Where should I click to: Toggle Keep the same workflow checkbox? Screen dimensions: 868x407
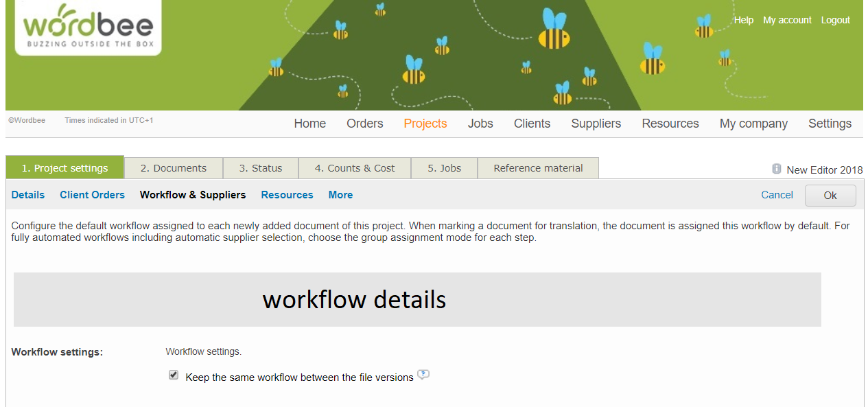pyautogui.click(x=174, y=375)
